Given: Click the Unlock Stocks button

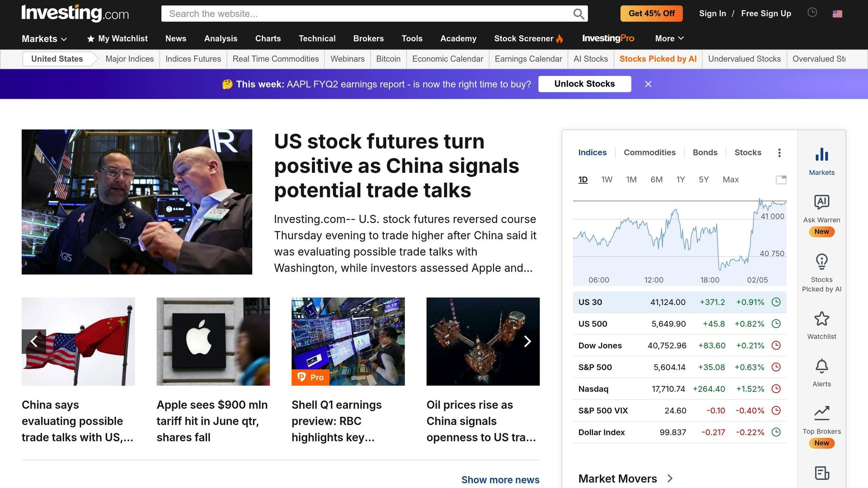Looking at the screenshot, I should coord(584,84).
